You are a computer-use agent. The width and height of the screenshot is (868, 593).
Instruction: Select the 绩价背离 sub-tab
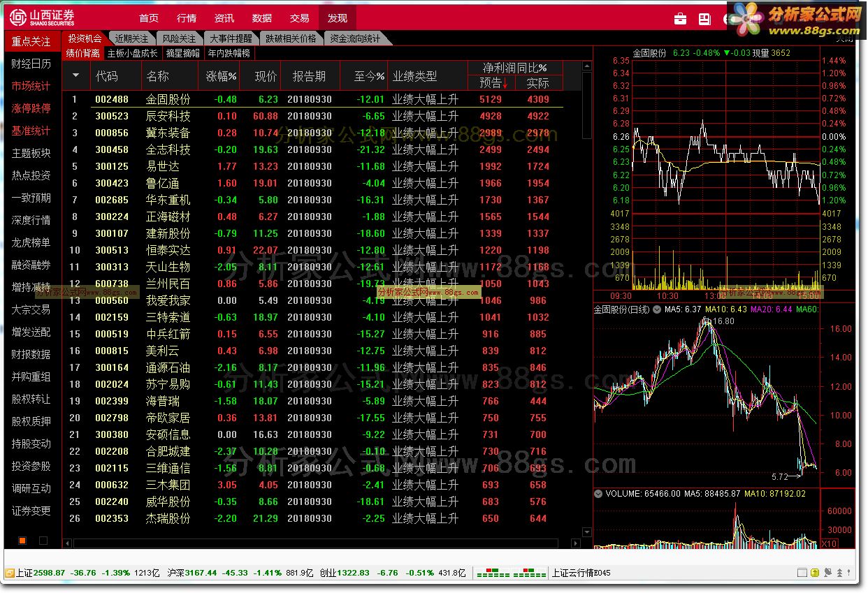83,53
